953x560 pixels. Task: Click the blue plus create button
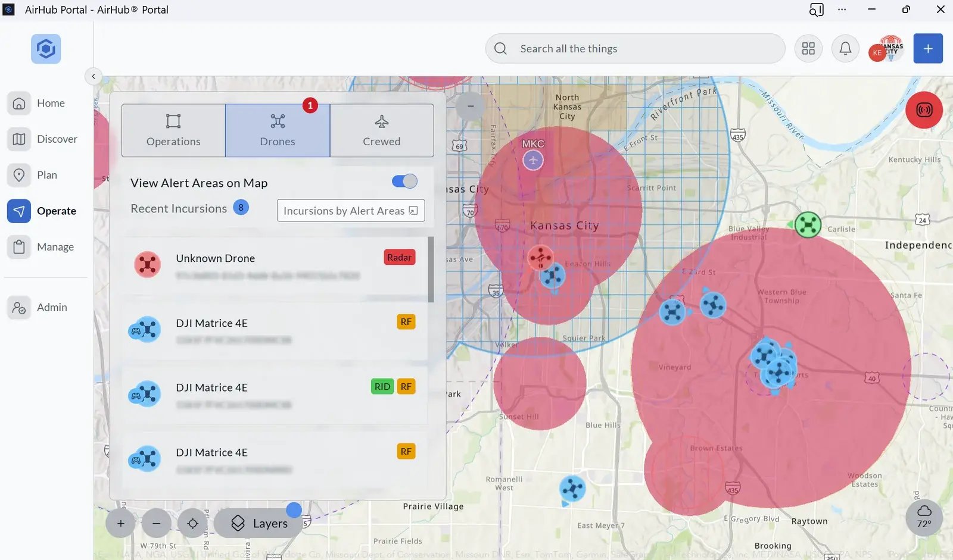(x=928, y=49)
